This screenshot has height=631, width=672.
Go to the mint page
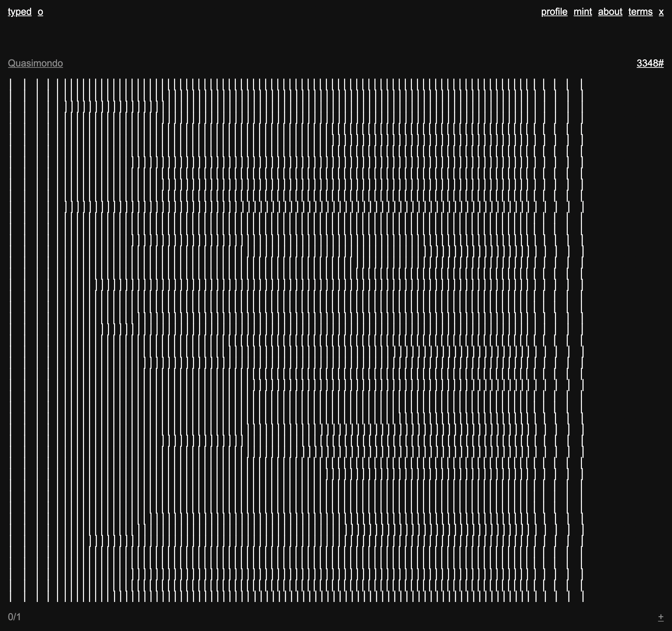tap(582, 12)
